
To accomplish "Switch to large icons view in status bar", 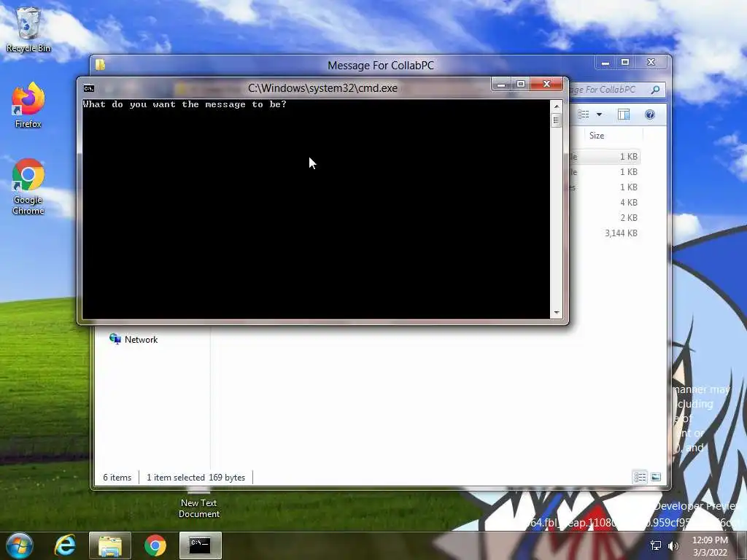I will point(656,477).
